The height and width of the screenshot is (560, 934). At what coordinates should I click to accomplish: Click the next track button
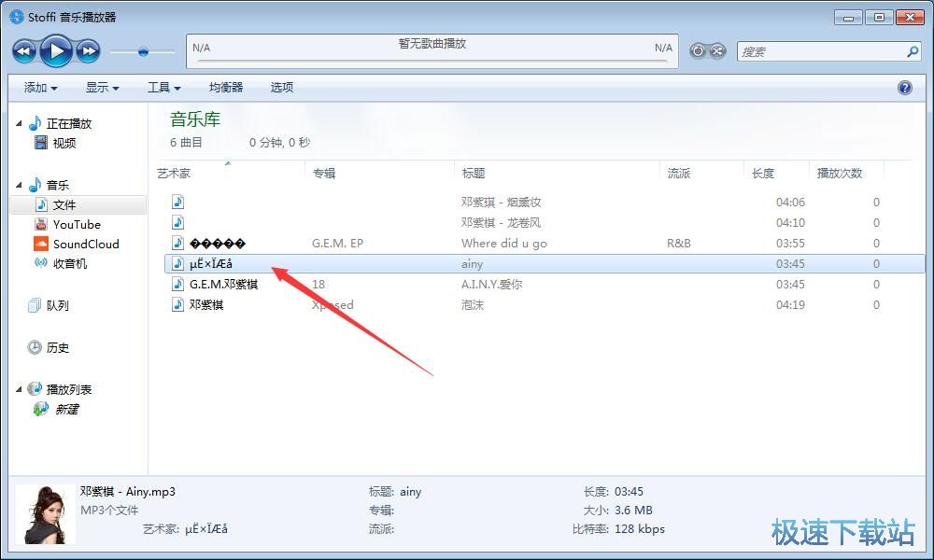88,51
